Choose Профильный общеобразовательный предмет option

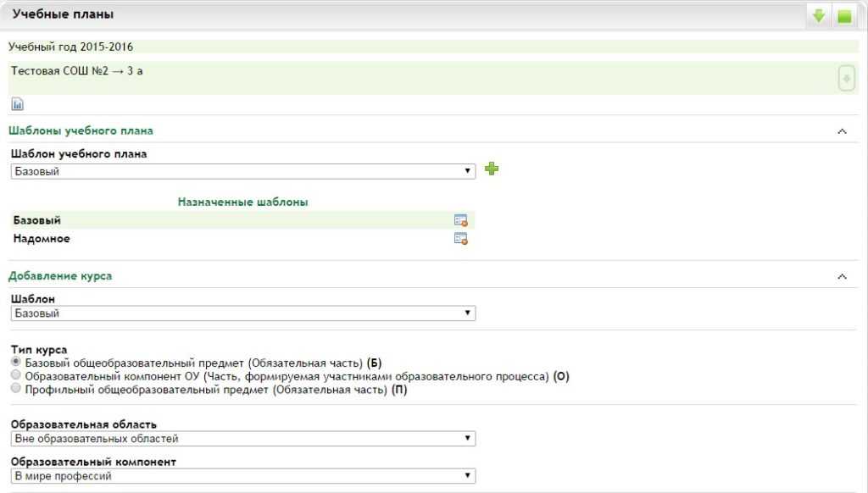pyautogui.click(x=14, y=390)
